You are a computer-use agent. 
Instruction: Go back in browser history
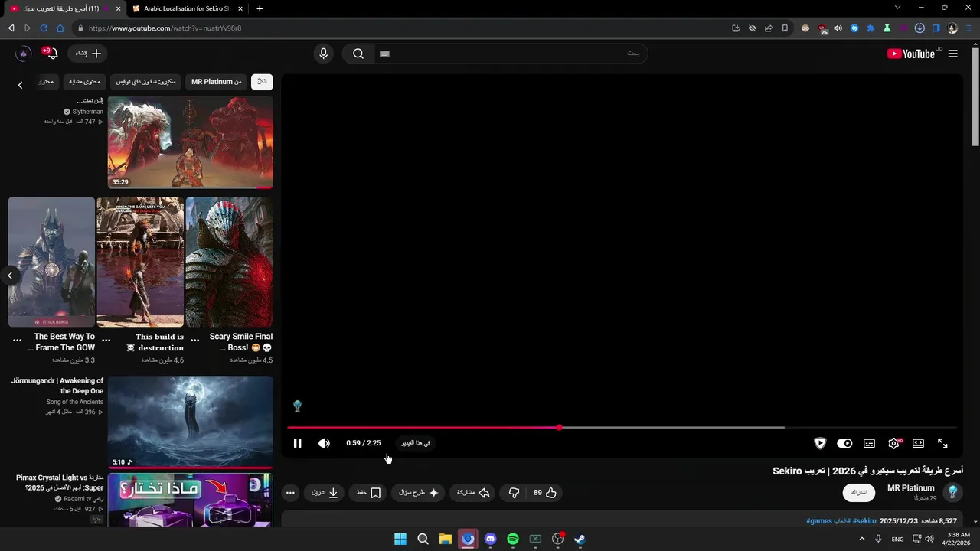tap(11, 28)
